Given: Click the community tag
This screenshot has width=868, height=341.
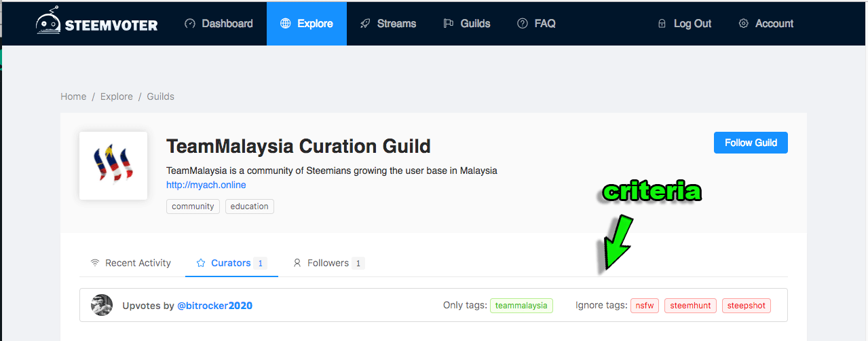Looking at the screenshot, I should [x=193, y=207].
